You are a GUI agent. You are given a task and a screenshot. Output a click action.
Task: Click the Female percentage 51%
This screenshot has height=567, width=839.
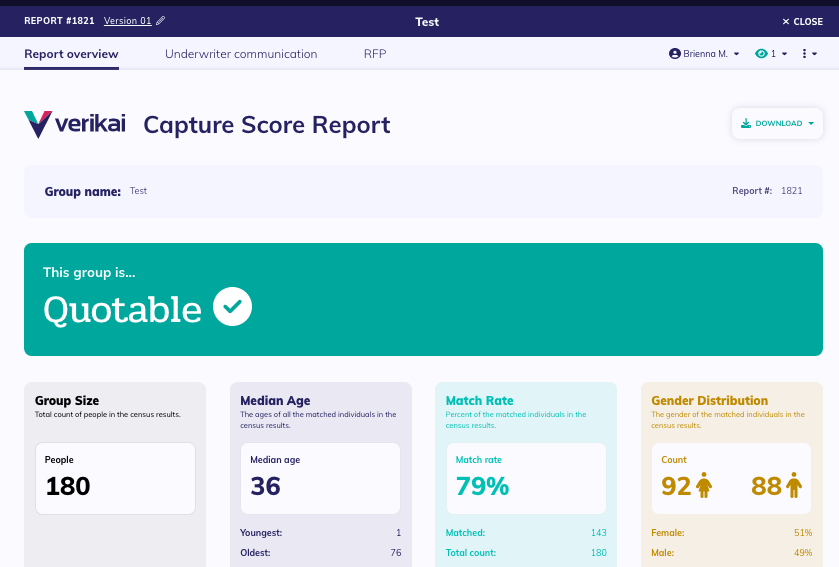(803, 533)
